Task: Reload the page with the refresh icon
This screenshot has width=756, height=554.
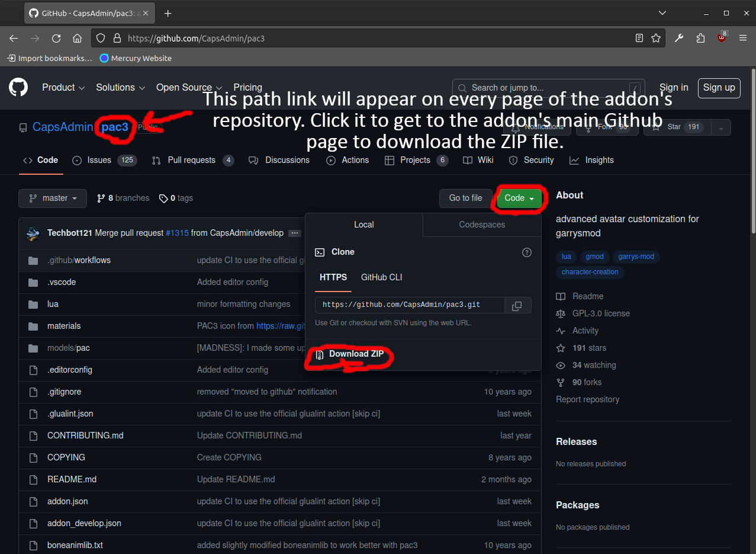Action: pos(56,38)
